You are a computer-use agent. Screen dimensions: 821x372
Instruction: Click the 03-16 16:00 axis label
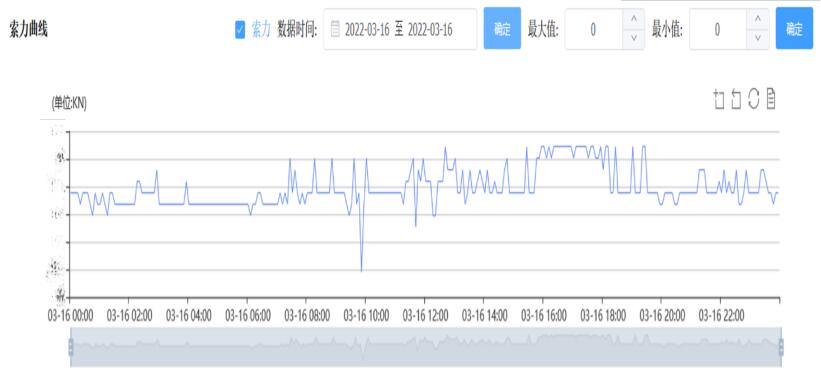coord(543,316)
